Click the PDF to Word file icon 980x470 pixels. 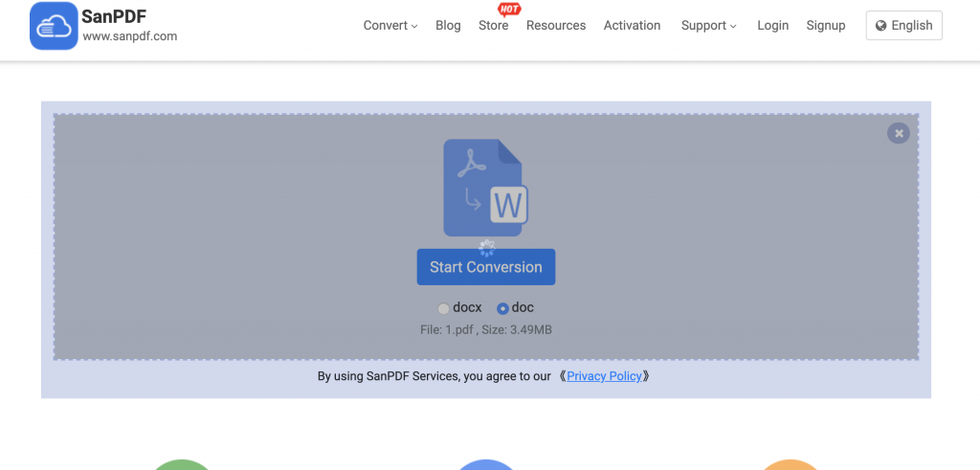tap(486, 188)
